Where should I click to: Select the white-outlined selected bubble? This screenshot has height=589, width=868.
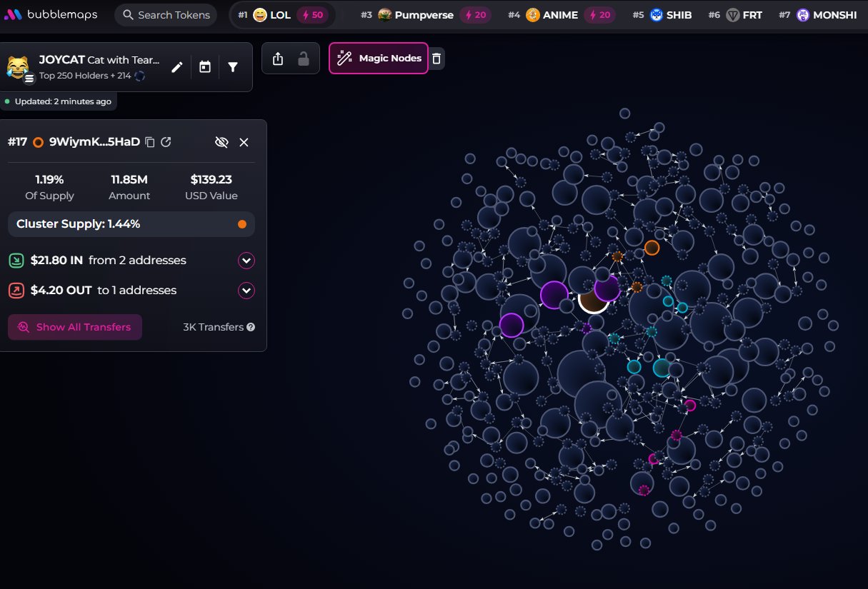[x=594, y=298]
